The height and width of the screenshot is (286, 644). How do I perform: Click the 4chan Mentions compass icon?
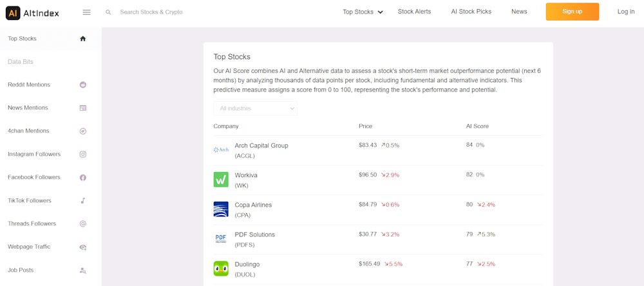[x=83, y=131]
